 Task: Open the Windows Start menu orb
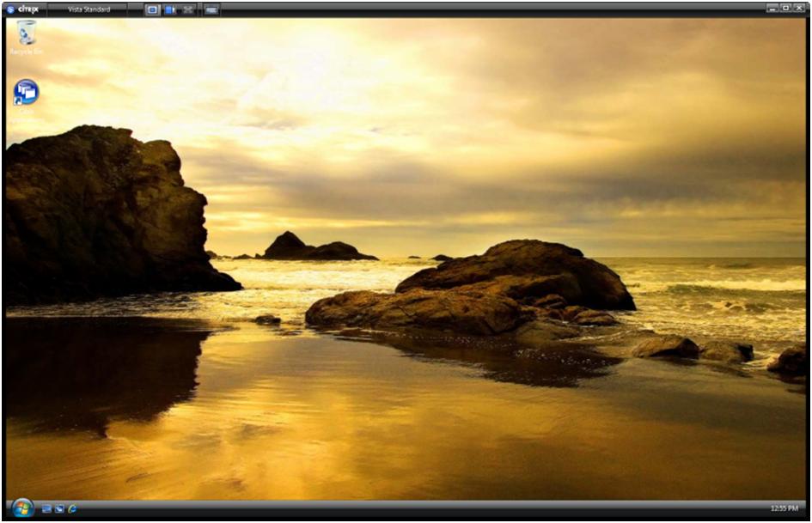[x=22, y=508]
